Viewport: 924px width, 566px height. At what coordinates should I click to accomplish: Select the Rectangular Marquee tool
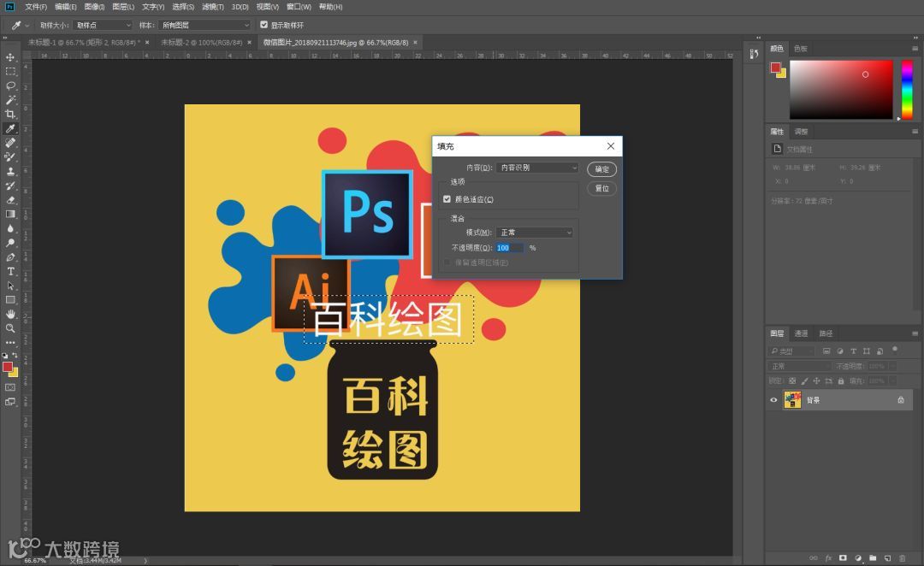[x=10, y=71]
